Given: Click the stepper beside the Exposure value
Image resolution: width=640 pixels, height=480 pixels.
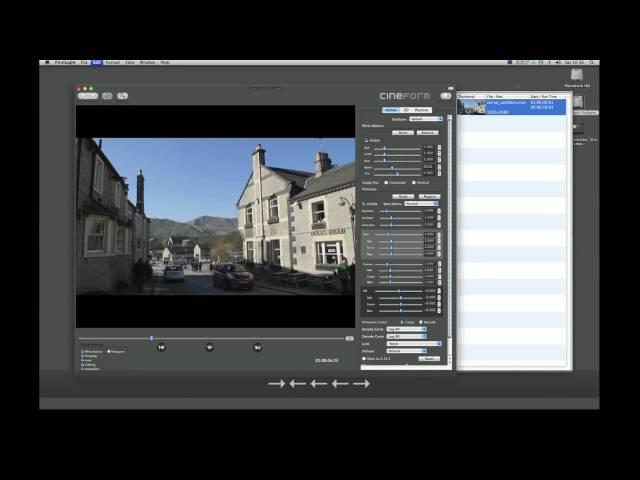Looking at the screenshot, I should click(440, 211).
